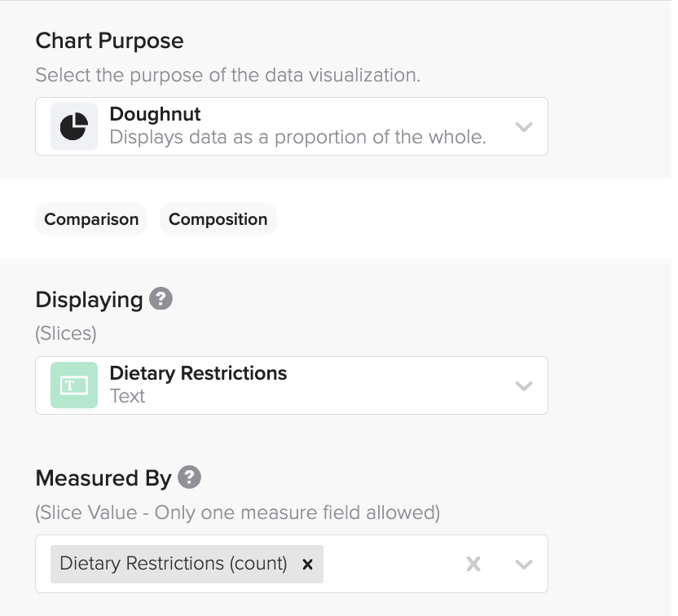Open the Measured By measure dropdown
Image resolution: width=678 pixels, height=616 pixels.
pyautogui.click(x=524, y=563)
